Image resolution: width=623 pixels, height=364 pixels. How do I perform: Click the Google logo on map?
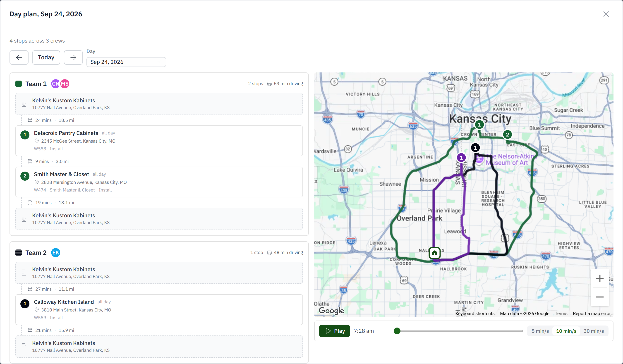pos(331,311)
